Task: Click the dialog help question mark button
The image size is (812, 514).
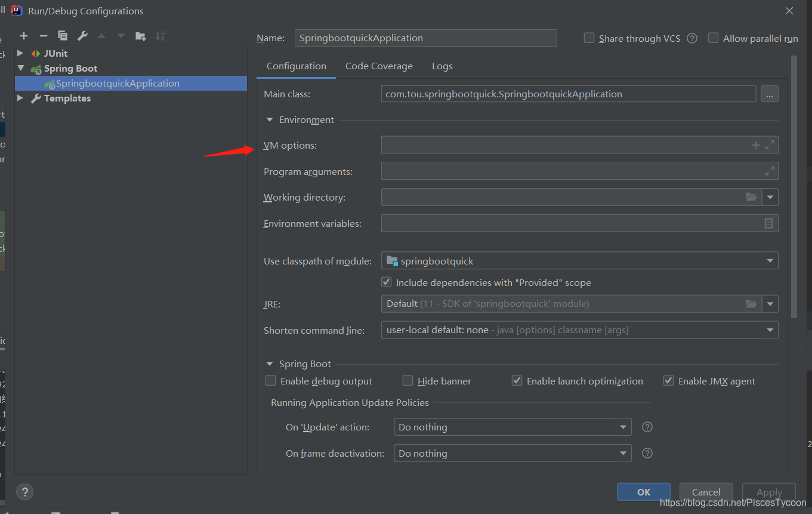Action: [24, 492]
